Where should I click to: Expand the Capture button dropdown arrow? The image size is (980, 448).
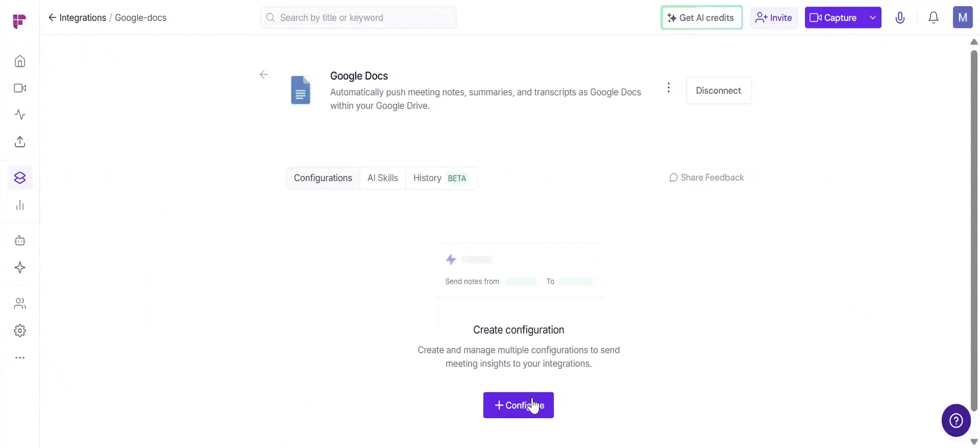(x=873, y=18)
